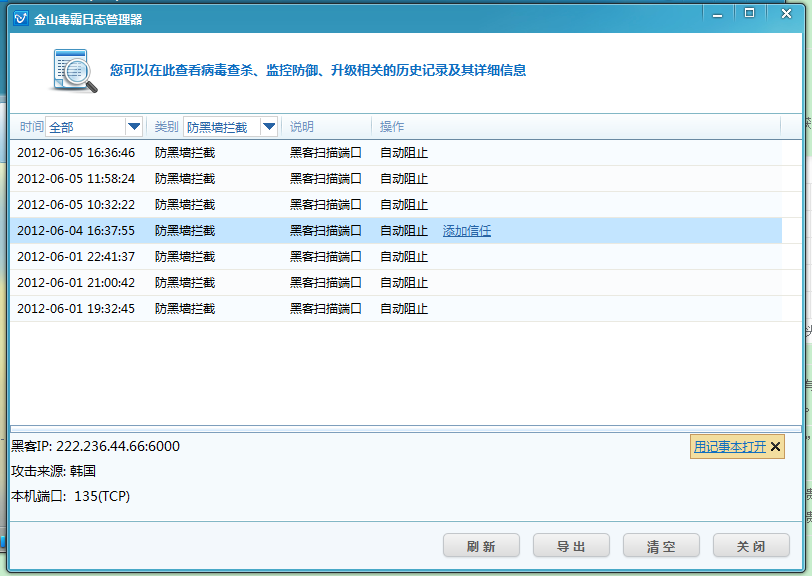Screen dimensions: 812x576
Task: Click 黑客扫描端口 in the 21:00:42 row
Action: [x=325, y=283]
